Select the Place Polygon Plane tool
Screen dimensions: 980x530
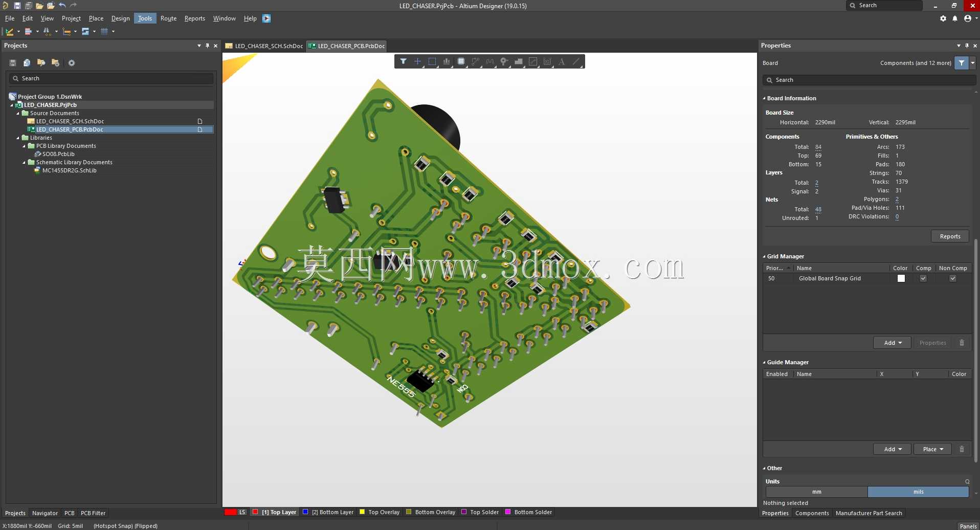click(519, 61)
